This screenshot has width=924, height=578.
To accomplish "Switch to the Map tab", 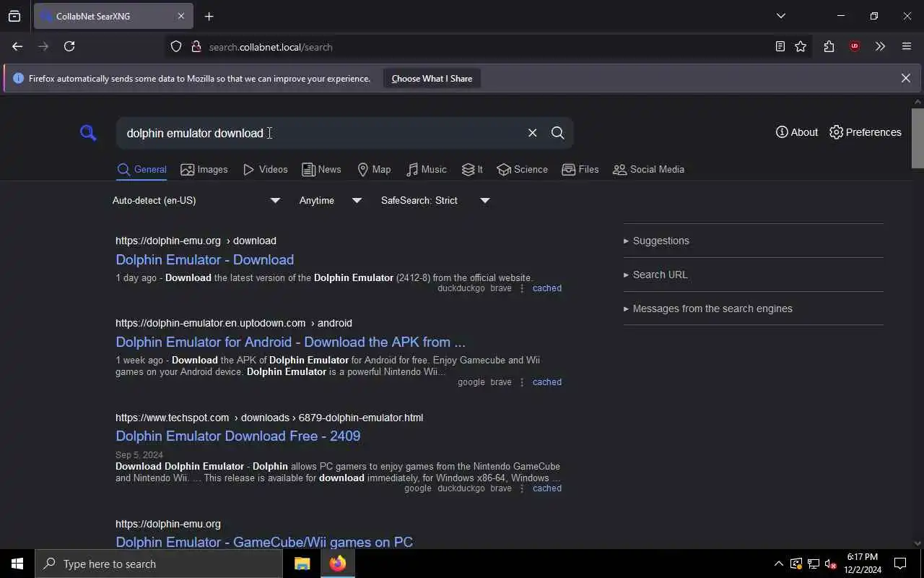I will tap(374, 170).
